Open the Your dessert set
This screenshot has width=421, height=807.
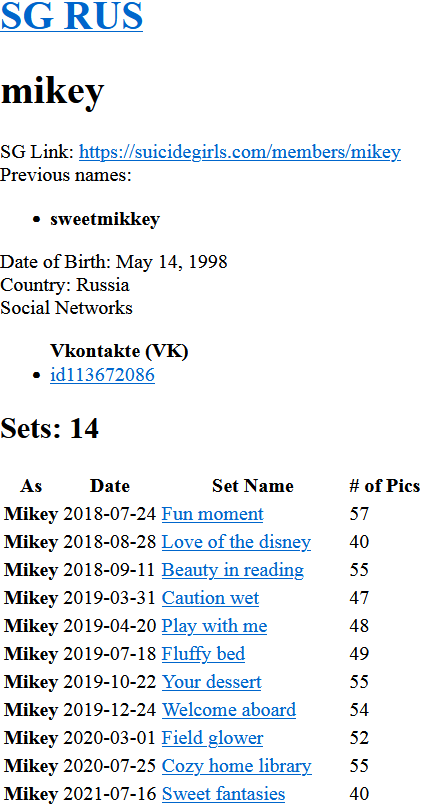point(212,682)
